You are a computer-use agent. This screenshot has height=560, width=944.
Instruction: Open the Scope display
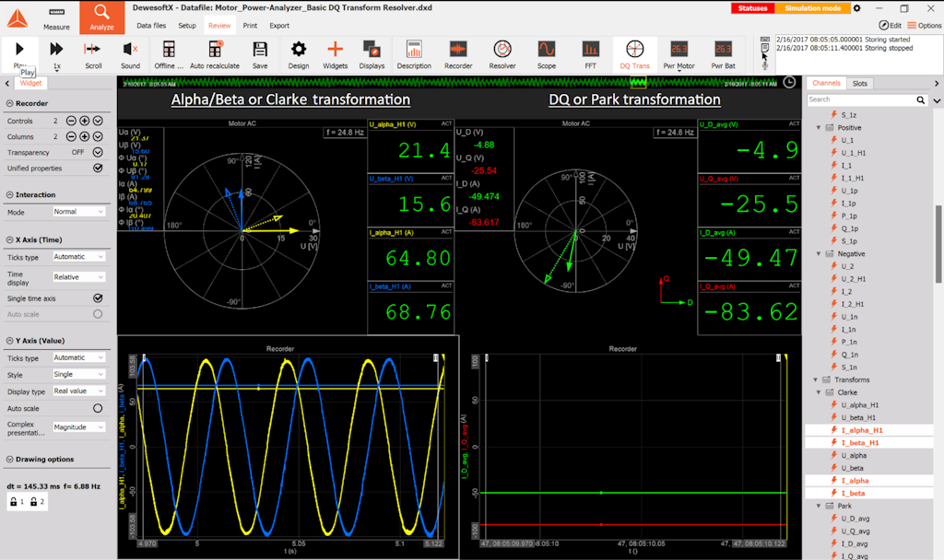547,54
